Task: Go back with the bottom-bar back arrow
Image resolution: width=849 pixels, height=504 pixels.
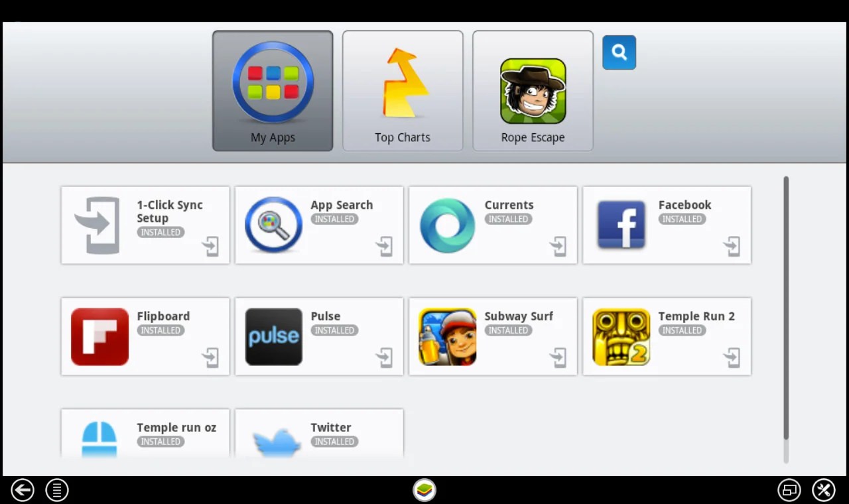Action: 23,490
